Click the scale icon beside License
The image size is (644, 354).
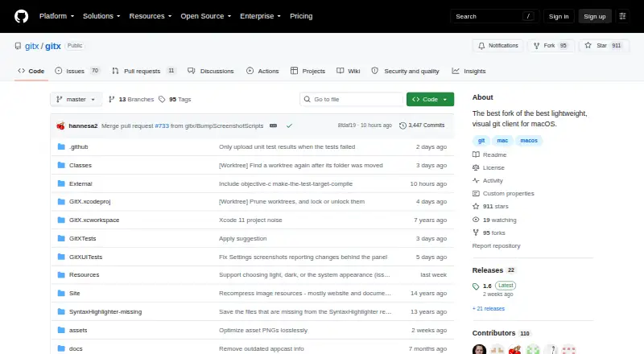[476, 167]
